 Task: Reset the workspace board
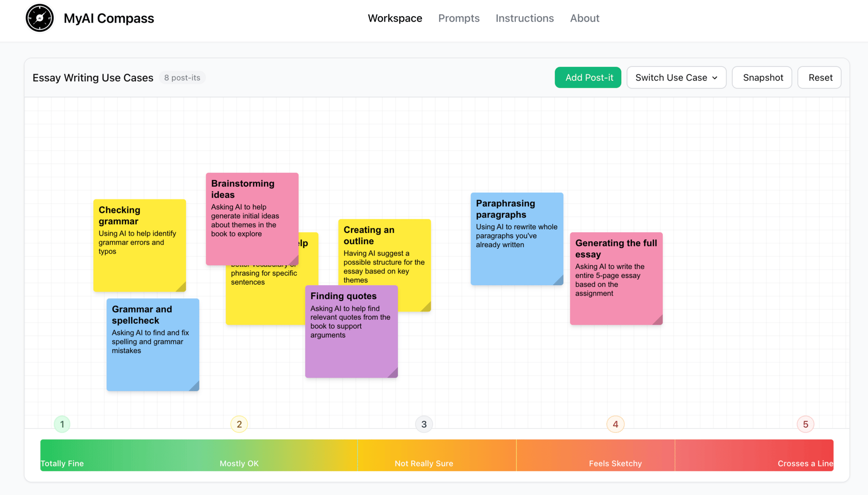point(820,78)
